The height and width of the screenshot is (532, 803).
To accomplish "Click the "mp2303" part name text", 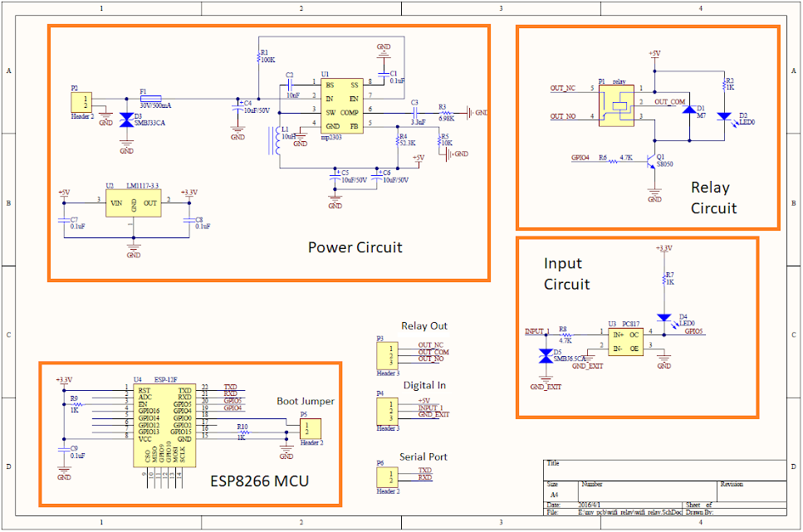I will click(x=331, y=137).
